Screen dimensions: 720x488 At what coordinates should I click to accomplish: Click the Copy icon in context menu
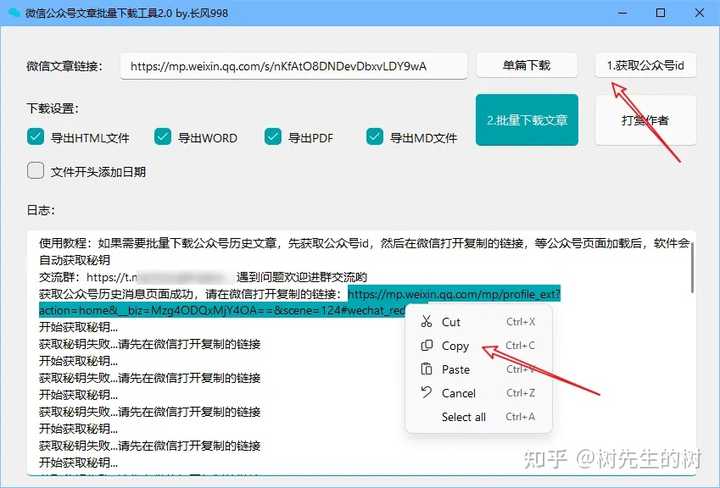coord(427,345)
